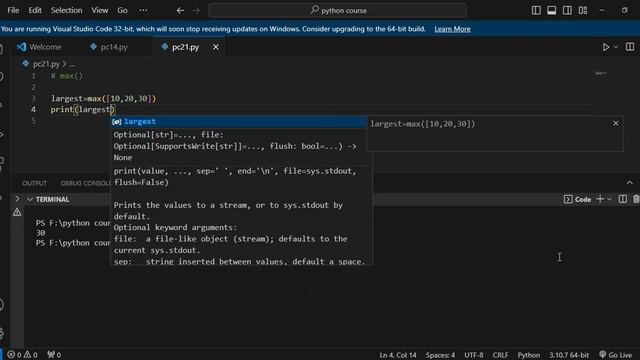
Task: Split the terminal
Action: tap(622, 199)
